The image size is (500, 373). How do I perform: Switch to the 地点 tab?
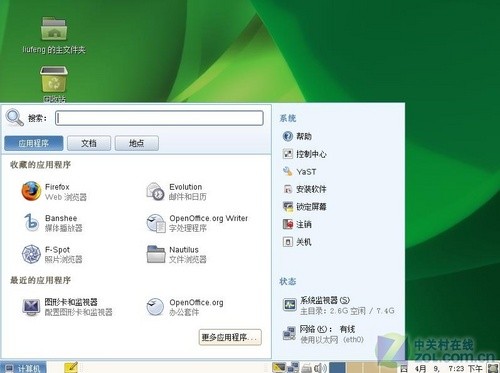coord(137,143)
